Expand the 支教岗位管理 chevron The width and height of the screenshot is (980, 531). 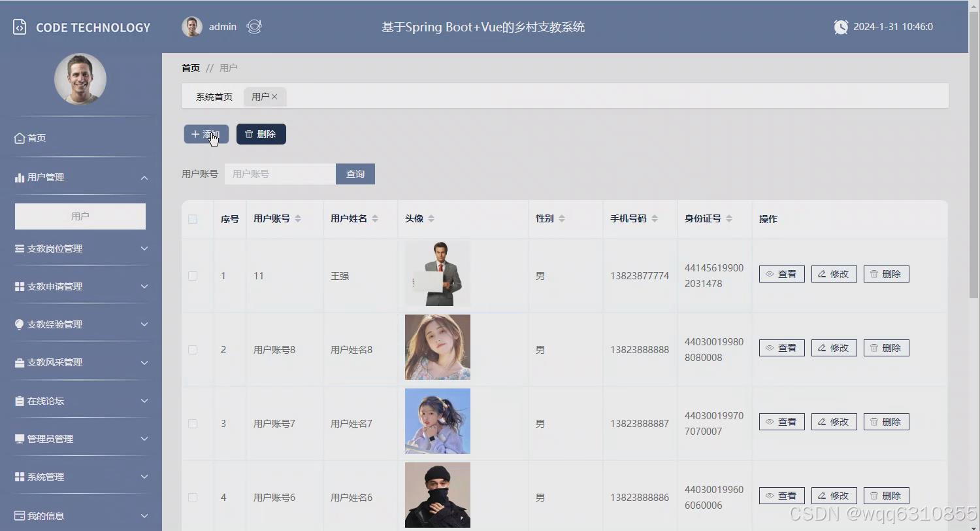(x=144, y=248)
